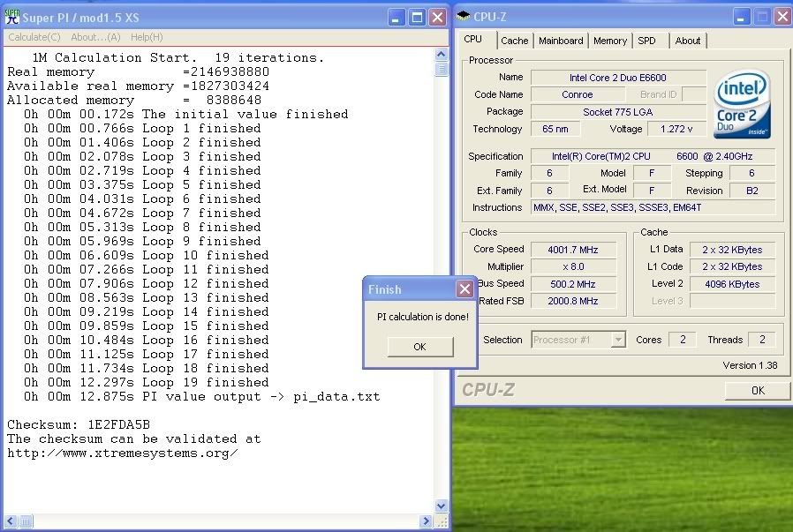Click the Instructions field listing MMX, SSE

tap(653, 207)
